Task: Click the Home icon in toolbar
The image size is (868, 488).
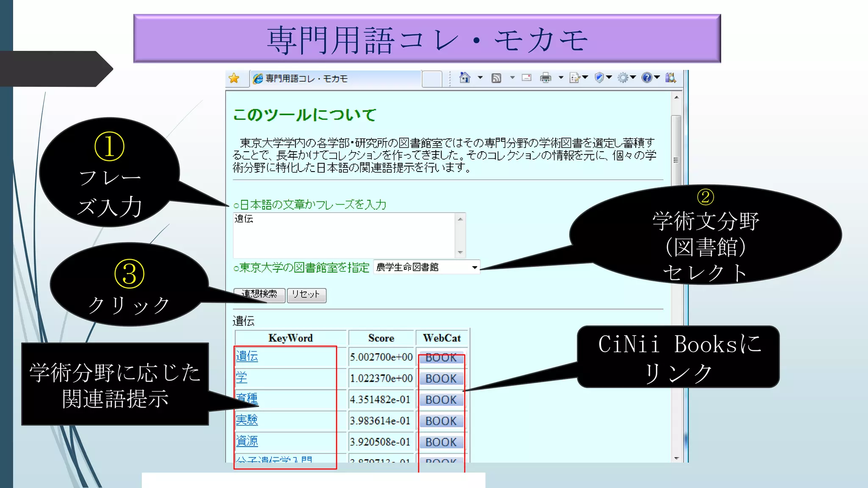Action: pyautogui.click(x=465, y=78)
